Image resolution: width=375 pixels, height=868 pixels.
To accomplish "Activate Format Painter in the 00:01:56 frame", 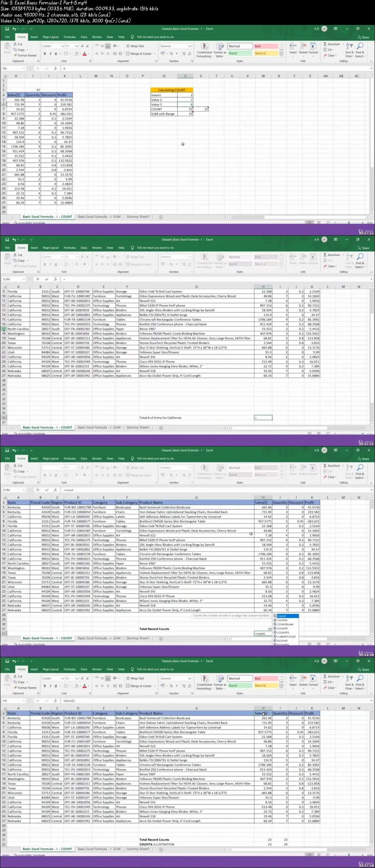I will tap(25, 55).
